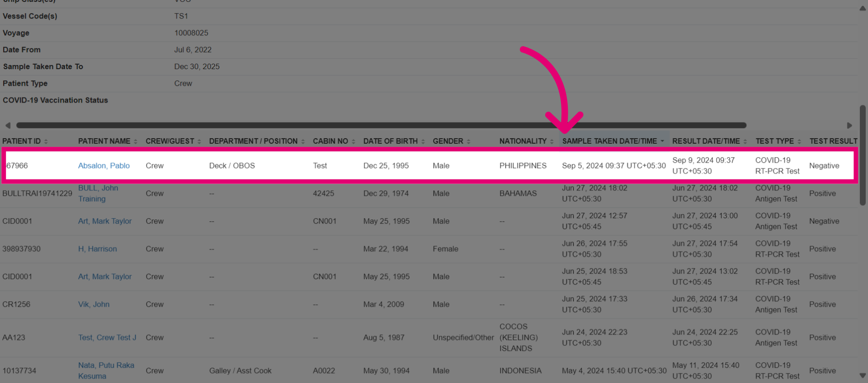This screenshot has width=868, height=383.
Task: Click date of birth Aug 5, 1987
Action: pos(384,337)
